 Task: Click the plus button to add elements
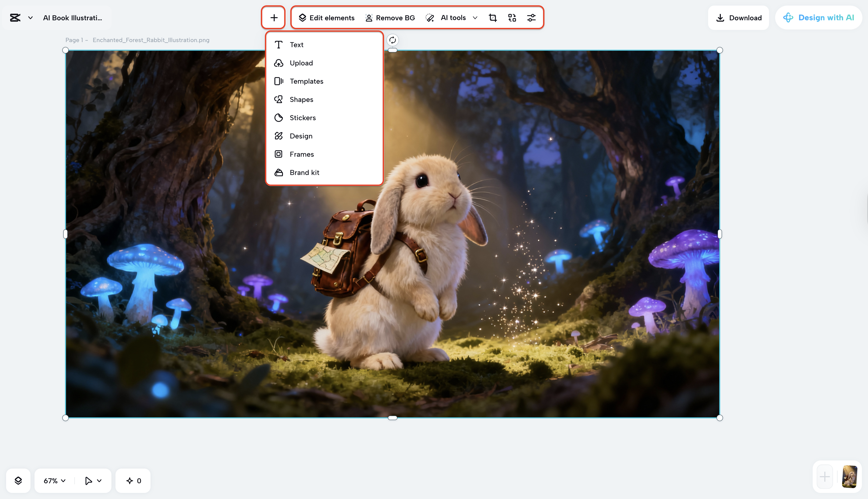[273, 17]
